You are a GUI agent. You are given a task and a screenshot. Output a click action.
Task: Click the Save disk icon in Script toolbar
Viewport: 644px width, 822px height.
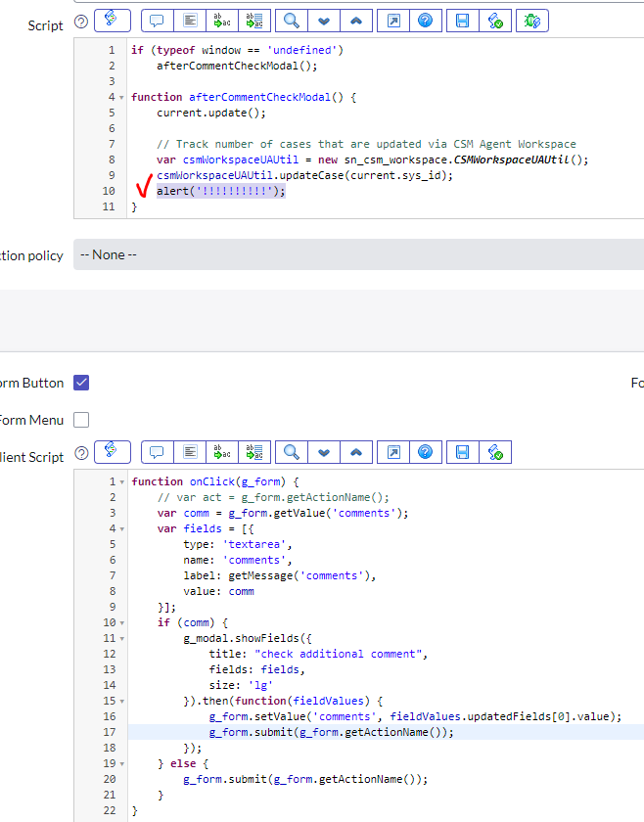tap(463, 21)
